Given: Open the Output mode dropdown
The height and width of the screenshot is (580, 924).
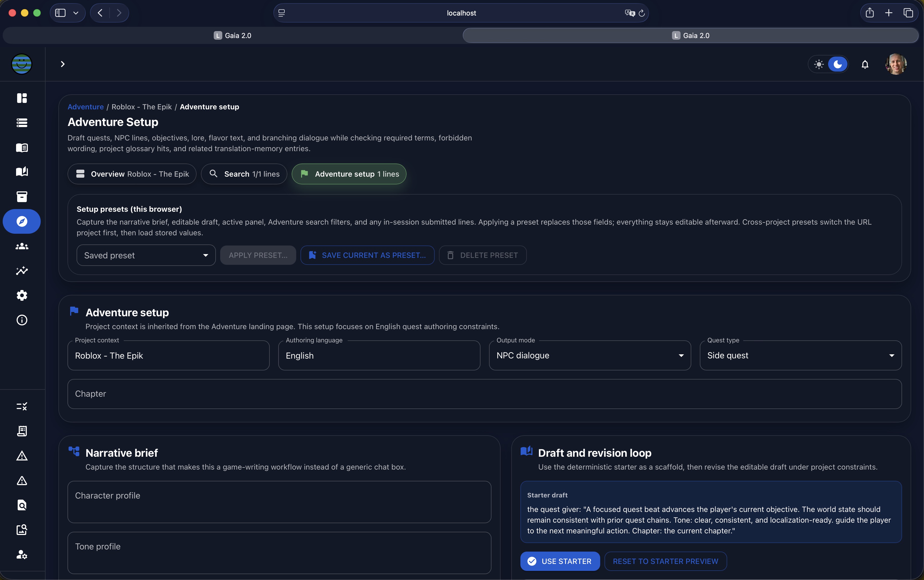Looking at the screenshot, I should [590, 355].
